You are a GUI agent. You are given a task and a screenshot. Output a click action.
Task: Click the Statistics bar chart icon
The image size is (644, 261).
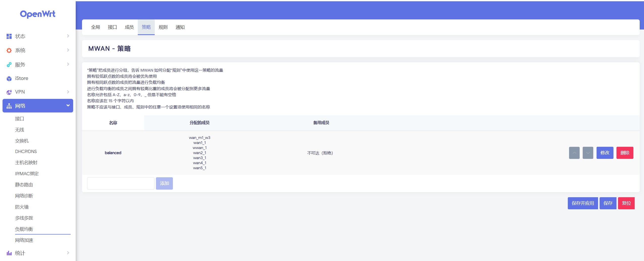(x=9, y=253)
